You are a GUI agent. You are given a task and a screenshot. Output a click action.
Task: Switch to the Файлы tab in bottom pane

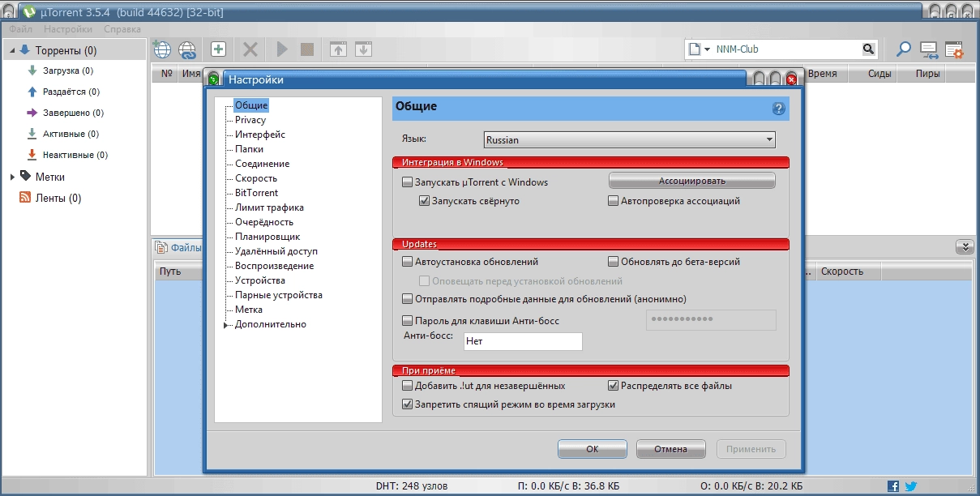coord(178,247)
